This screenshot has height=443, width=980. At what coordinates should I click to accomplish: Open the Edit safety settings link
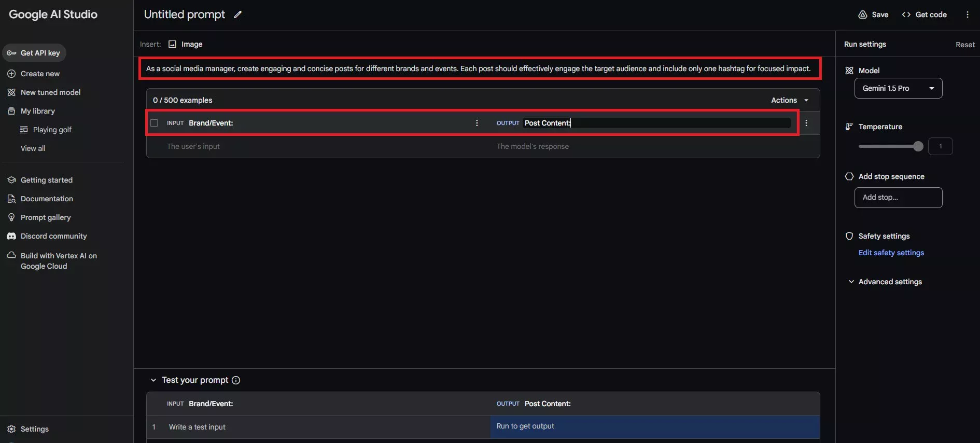pyautogui.click(x=891, y=253)
